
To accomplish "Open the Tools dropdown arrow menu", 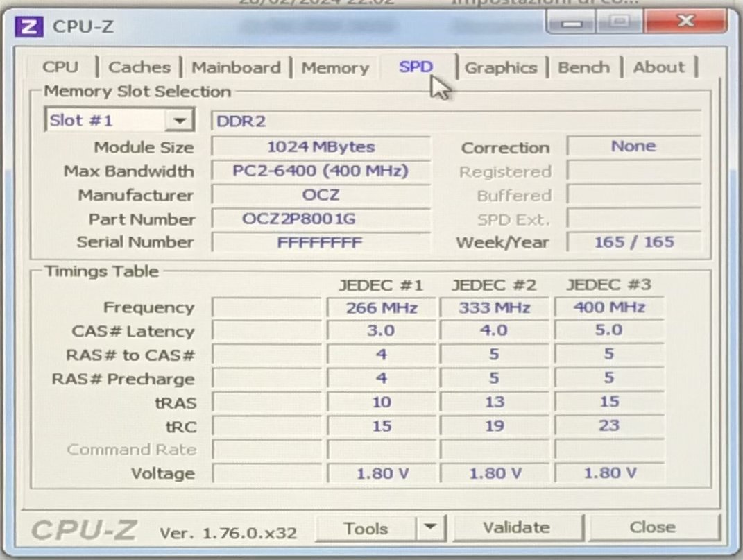I will pos(430,529).
